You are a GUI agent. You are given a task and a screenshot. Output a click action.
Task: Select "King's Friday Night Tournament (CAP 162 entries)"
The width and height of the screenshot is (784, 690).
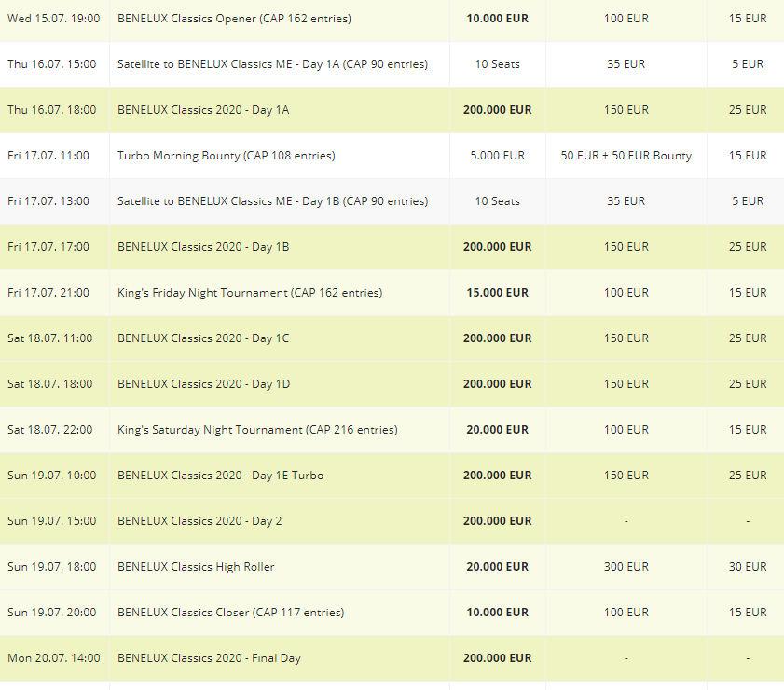tap(250, 293)
